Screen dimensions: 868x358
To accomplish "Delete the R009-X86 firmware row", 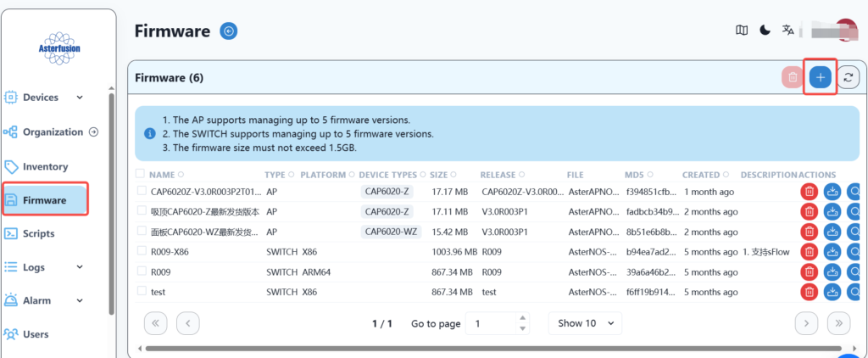I will tap(810, 251).
